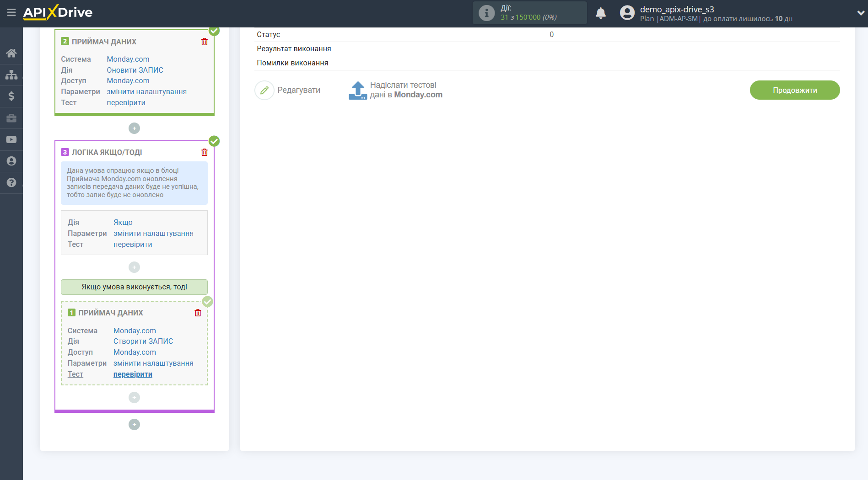
Task: Click upload test data icon
Action: click(x=358, y=90)
